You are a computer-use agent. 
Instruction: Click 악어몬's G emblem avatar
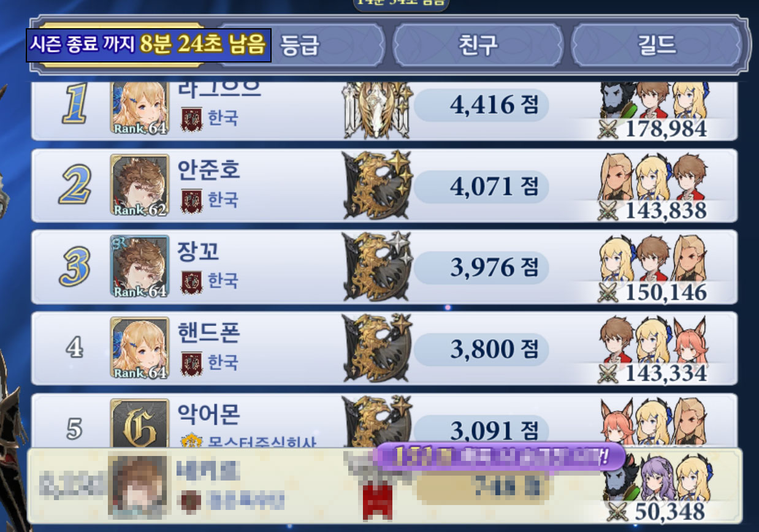tap(140, 423)
